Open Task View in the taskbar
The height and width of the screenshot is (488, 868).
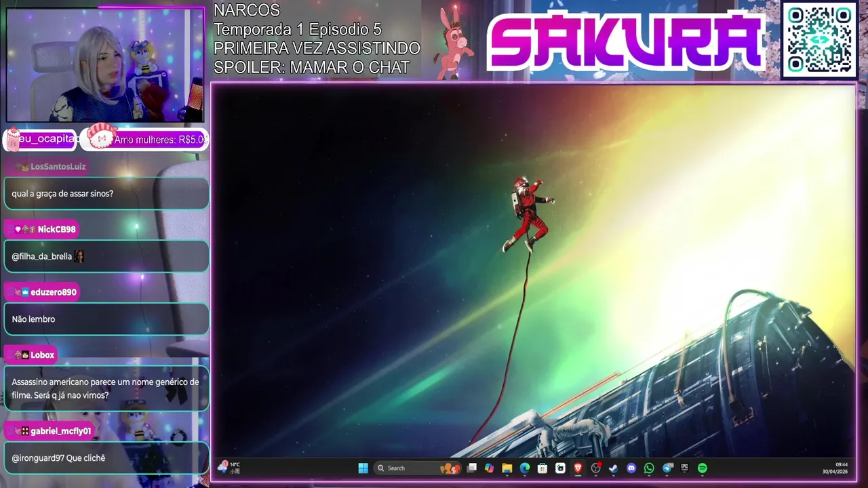(x=471, y=468)
